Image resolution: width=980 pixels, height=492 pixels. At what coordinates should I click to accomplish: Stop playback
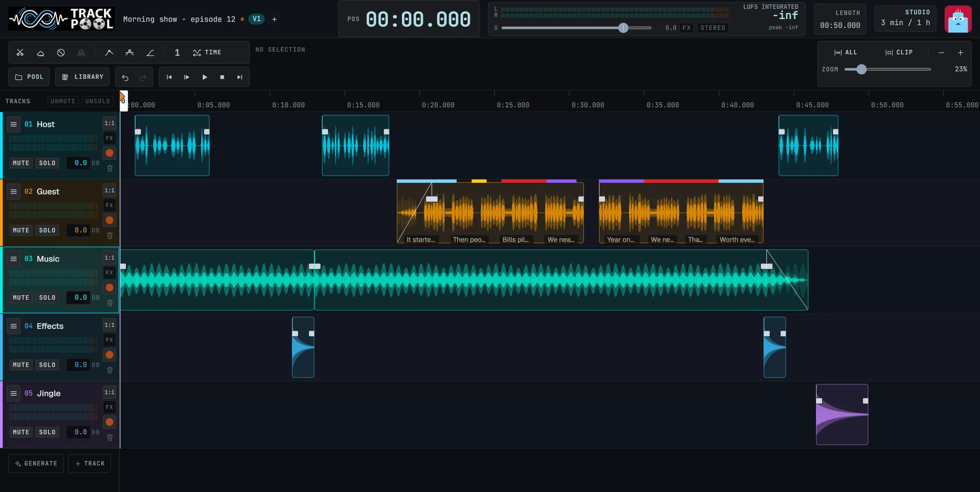tap(222, 77)
